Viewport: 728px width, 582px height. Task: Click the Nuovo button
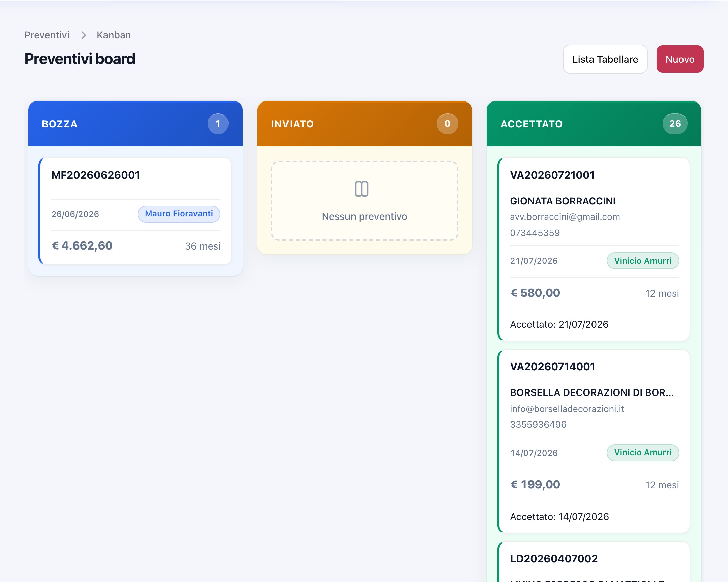pos(680,59)
